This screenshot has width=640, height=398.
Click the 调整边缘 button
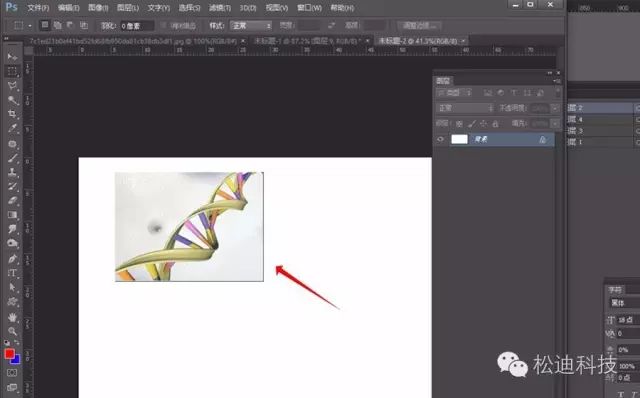(420, 26)
